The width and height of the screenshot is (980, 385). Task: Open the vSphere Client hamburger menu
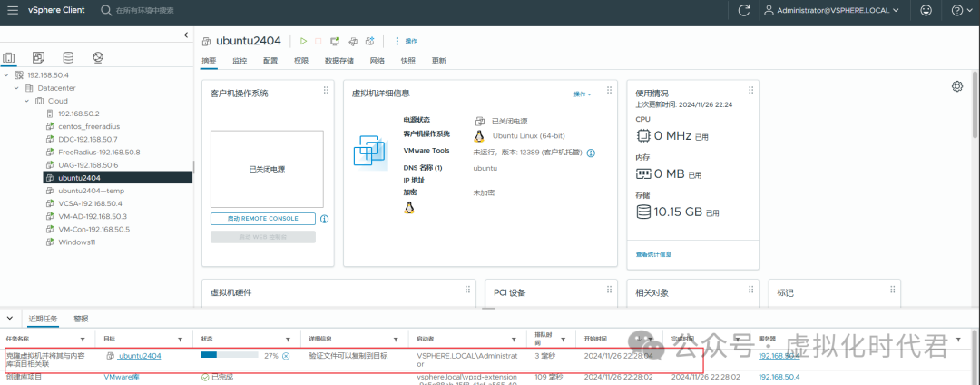(13, 10)
